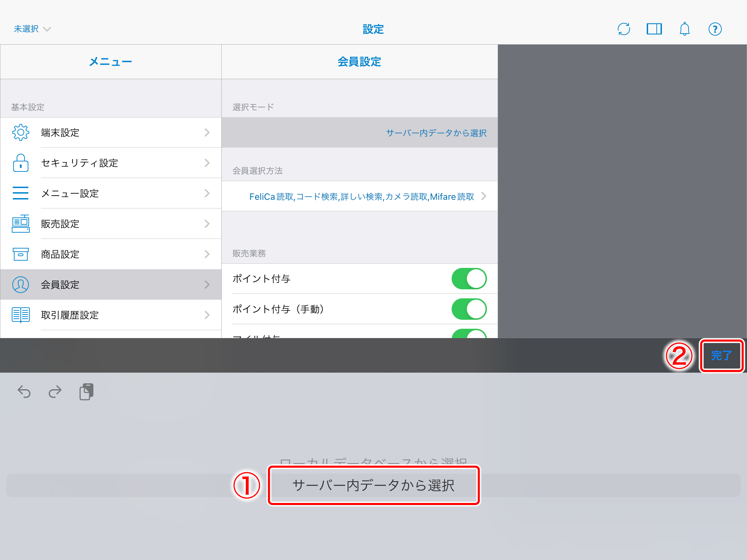The height and width of the screenshot is (560, 747).
Task: Choose サーバー内データから選択 in picker
Action: pos(373,485)
